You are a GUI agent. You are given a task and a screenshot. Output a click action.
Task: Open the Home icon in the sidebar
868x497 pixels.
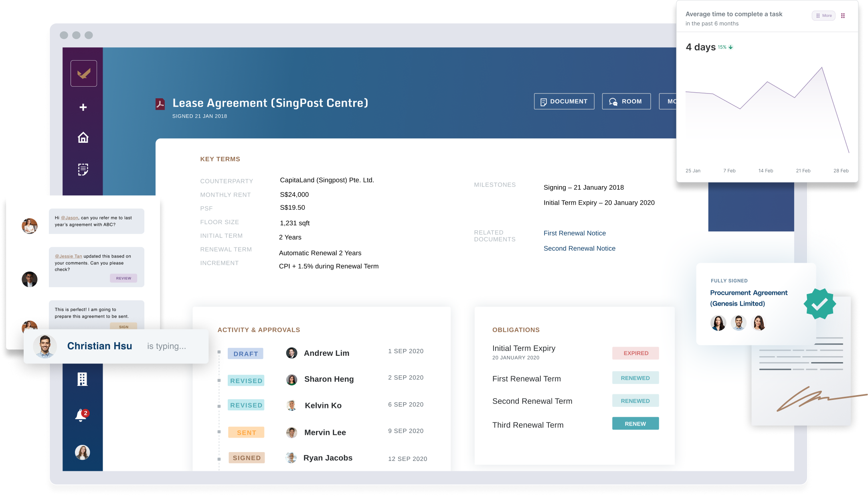point(83,138)
